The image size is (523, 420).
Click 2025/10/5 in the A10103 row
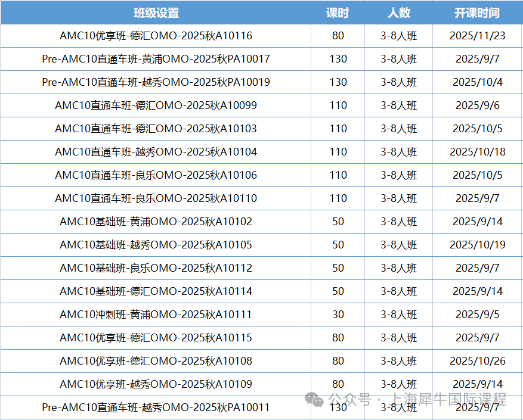point(477,129)
